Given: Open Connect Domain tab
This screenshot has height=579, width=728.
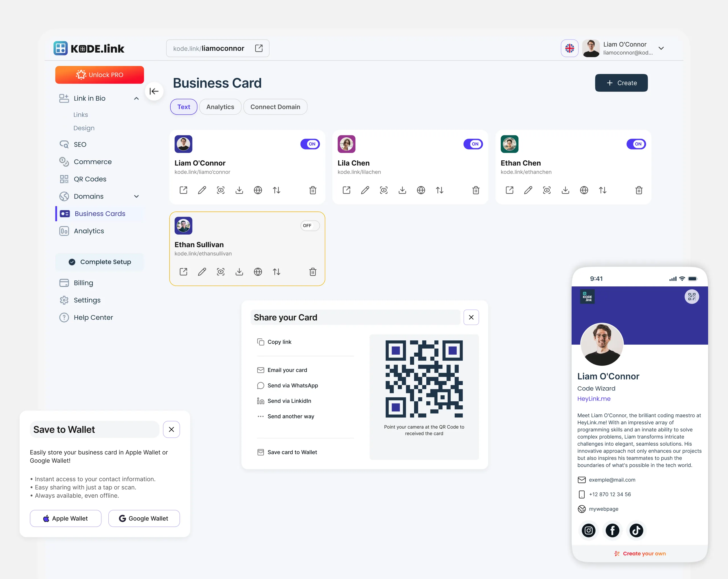Looking at the screenshot, I should coord(275,107).
